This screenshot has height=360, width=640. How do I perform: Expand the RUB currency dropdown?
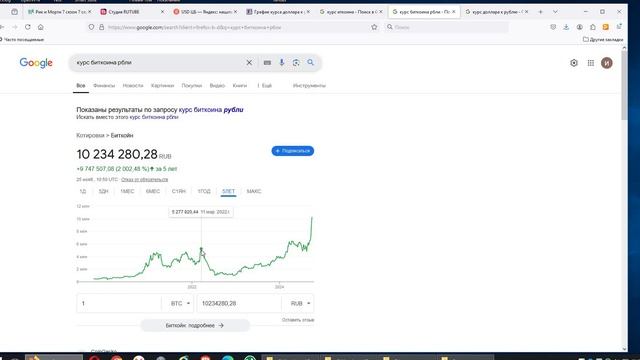300,303
